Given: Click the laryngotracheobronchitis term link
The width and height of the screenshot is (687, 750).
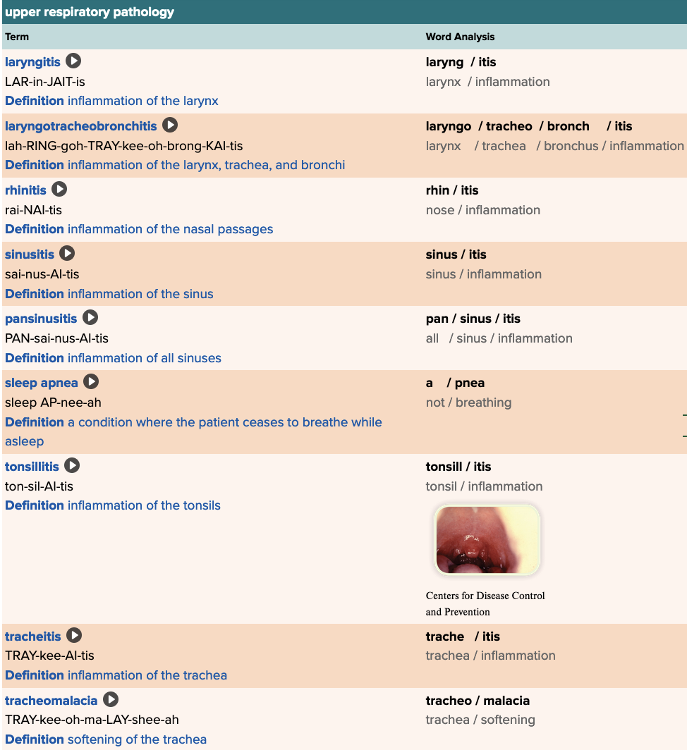Looking at the screenshot, I should tap(81, 126).
